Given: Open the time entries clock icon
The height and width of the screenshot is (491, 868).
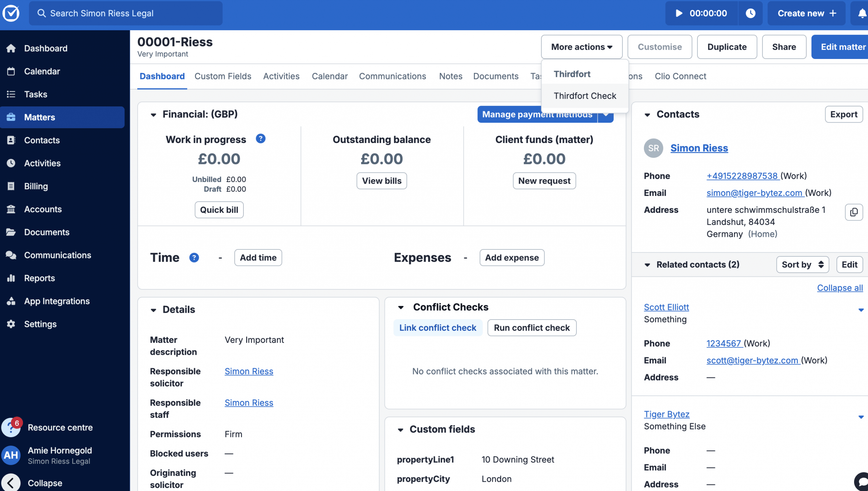Looking at the screenshot, I should (750, 13).
